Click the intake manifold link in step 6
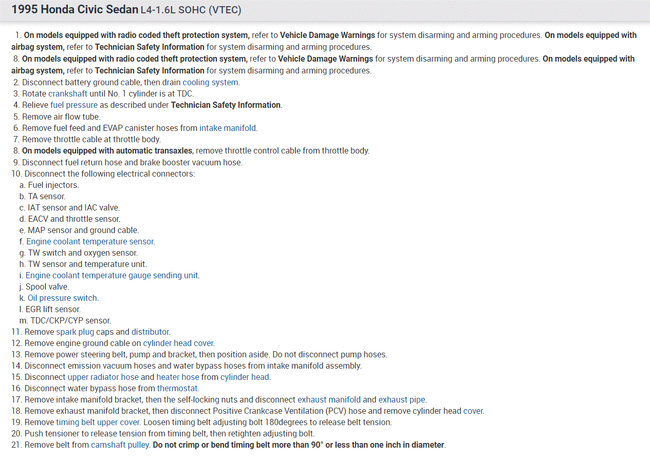This screenshot has width=650, height=460. [228, 128]
